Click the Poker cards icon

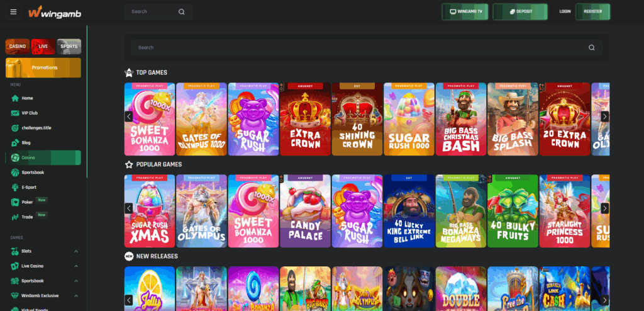point(15,202)
